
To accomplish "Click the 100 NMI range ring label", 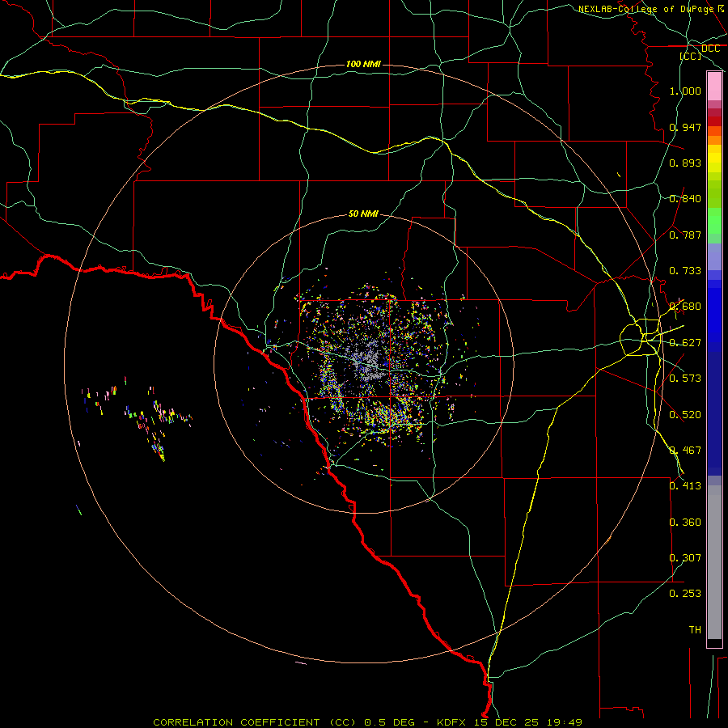I will point(363,64).
